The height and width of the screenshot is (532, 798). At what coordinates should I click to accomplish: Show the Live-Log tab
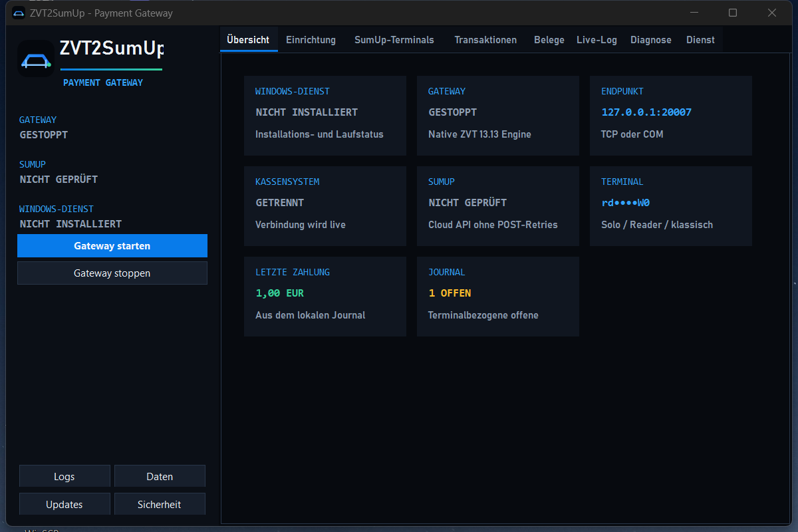click(x=597, y=40)
